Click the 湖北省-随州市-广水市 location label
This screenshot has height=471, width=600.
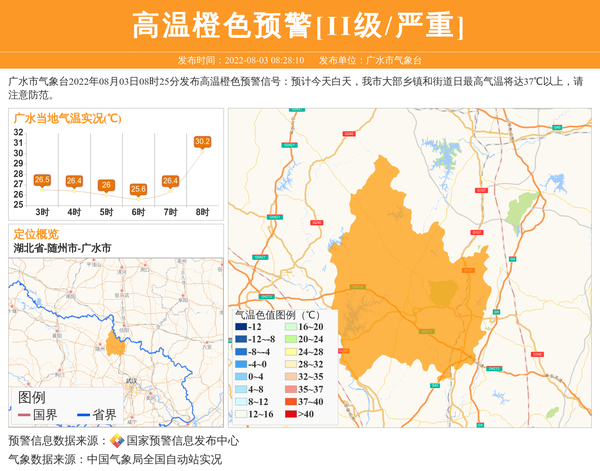(x=62, y=247)
